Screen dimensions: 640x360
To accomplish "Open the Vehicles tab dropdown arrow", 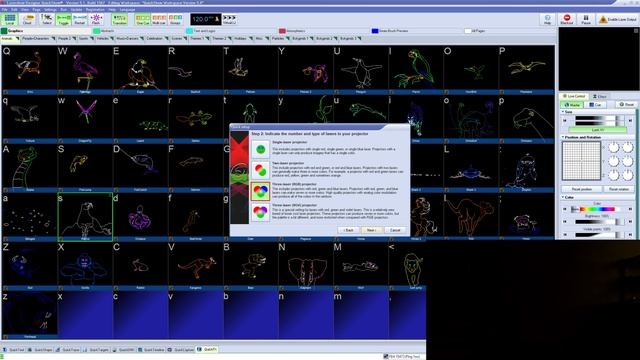I will [112, 39].
